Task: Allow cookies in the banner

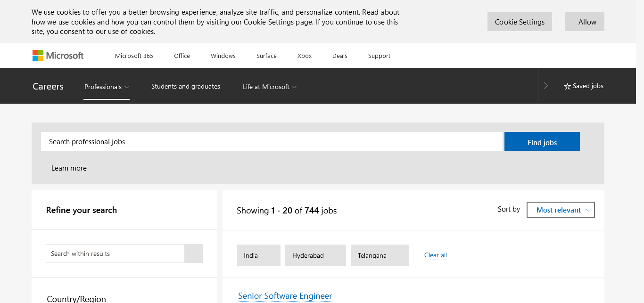Action: (585, 22)
